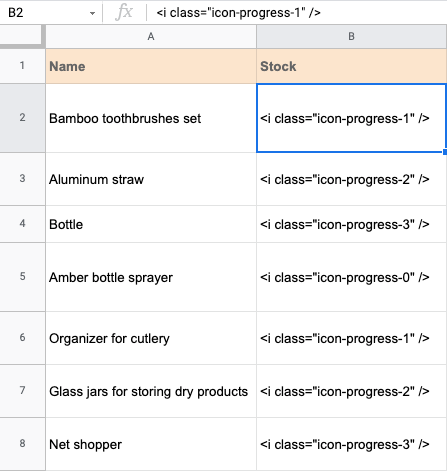Select column B header
Viewport: 447px width, 471px height.
351,36
